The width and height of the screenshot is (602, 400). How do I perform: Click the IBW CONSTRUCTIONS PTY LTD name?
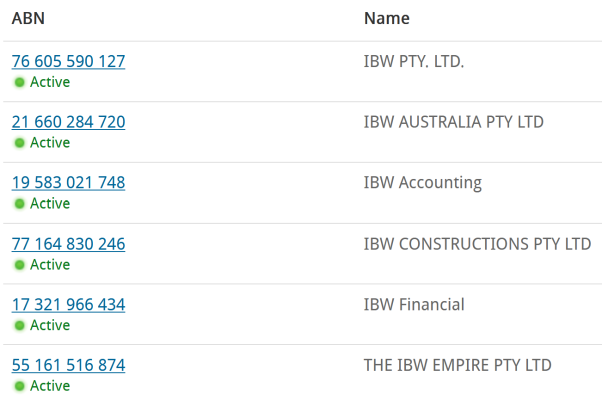[x=477, y=244]
